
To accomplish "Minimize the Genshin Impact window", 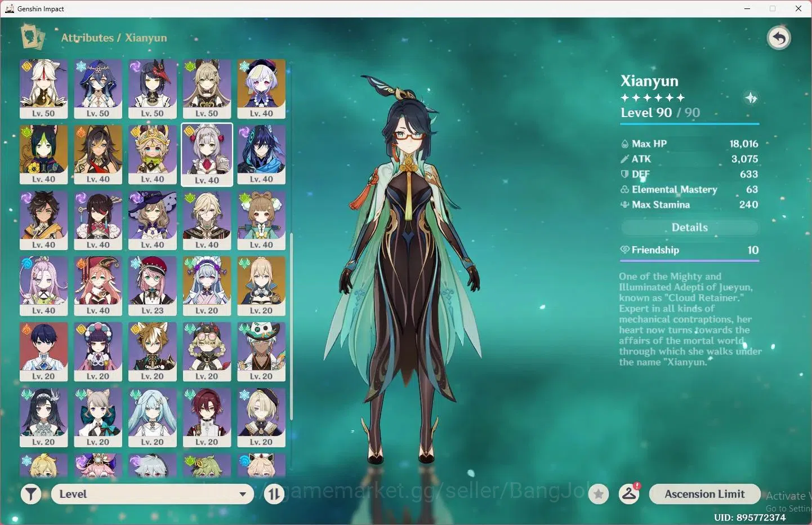I will click(x=747, y=8).
